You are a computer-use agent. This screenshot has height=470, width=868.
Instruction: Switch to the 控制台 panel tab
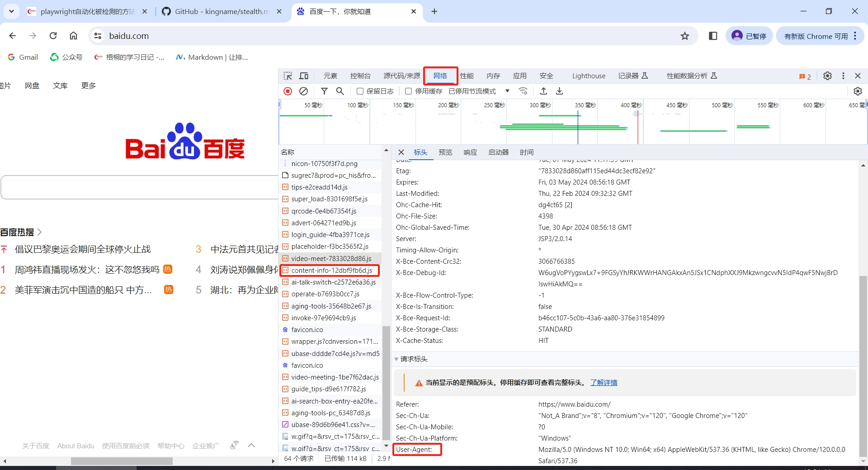tap(360, 76)
